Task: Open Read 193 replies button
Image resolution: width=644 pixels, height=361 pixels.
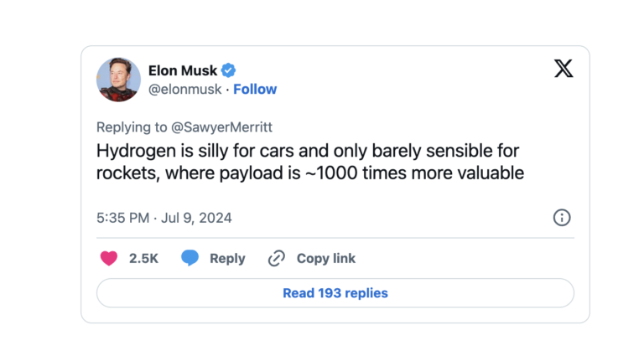Action: (335, 293)
